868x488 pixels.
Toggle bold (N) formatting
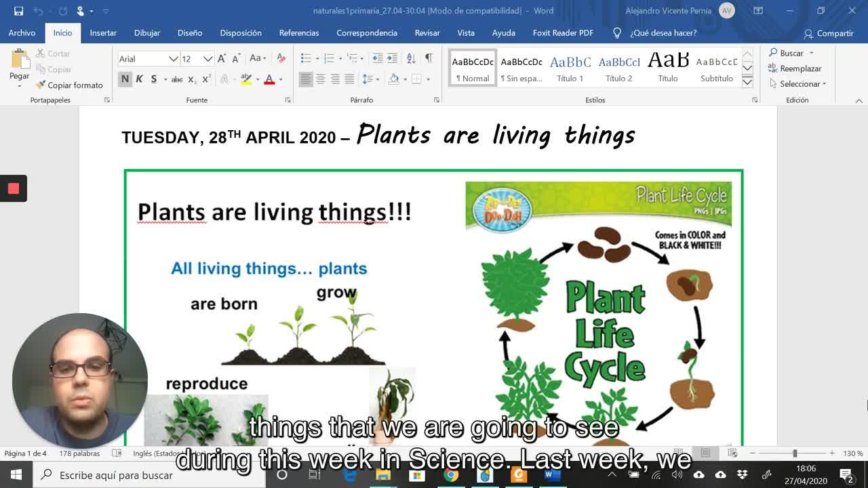125,79
